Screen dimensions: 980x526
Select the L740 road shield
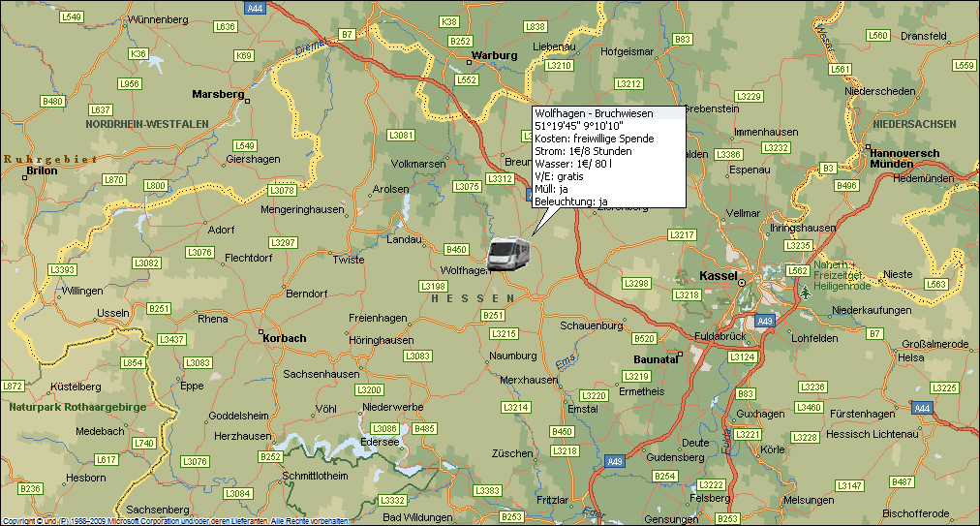[x=143, y=444]
